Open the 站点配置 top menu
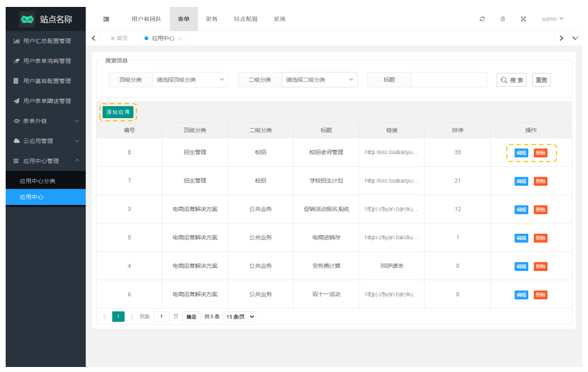 pos(245,19)
